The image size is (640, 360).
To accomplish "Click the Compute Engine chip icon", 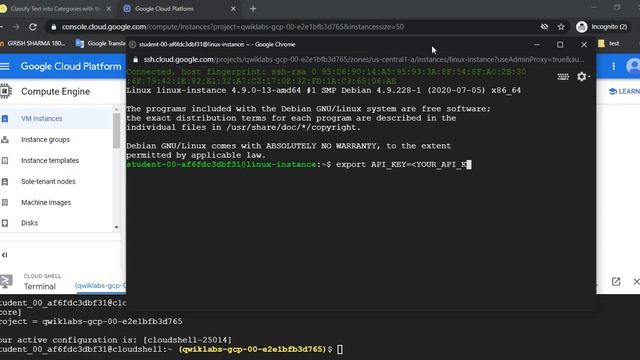I will coord(5,91).
